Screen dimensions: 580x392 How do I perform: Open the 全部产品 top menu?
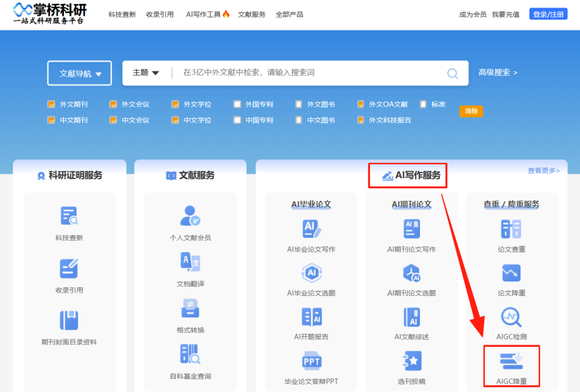[289, 14]
